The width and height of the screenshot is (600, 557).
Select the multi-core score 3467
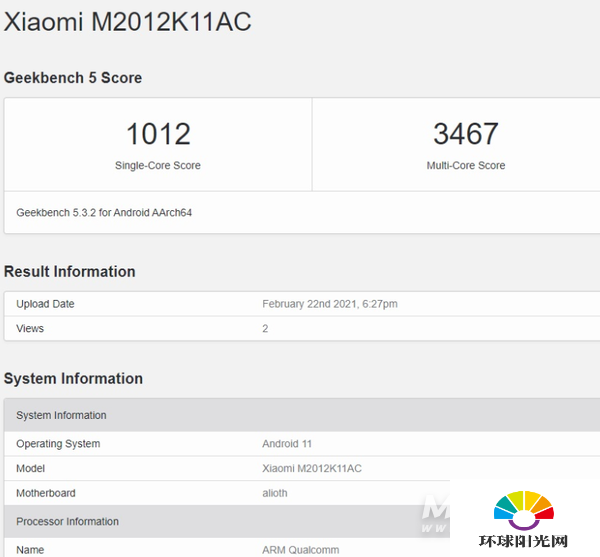coord(466,134)
